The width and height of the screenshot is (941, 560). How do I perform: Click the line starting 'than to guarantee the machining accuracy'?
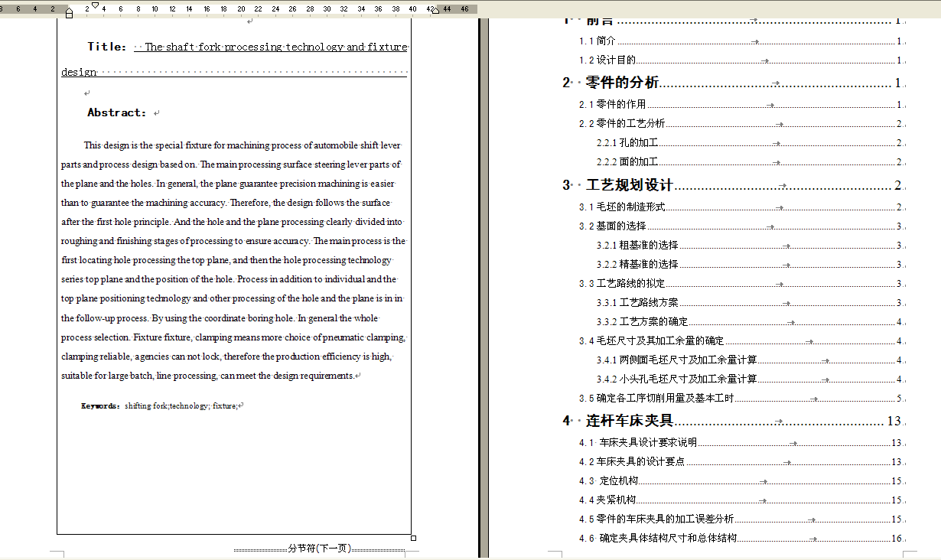pyautogui.click(x=226, y=203)
